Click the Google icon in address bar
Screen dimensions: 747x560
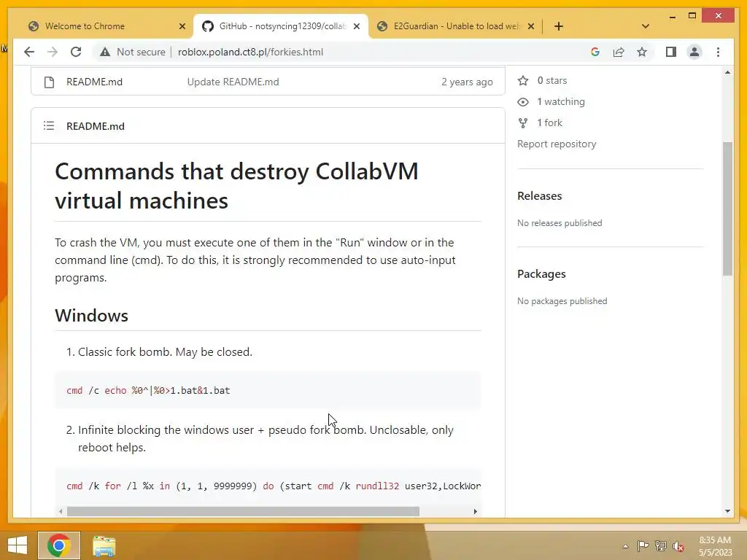coord(595,52)
